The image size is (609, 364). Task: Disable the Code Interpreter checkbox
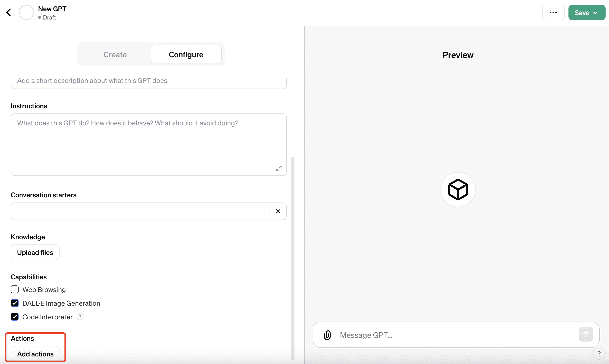pos(15,317)
